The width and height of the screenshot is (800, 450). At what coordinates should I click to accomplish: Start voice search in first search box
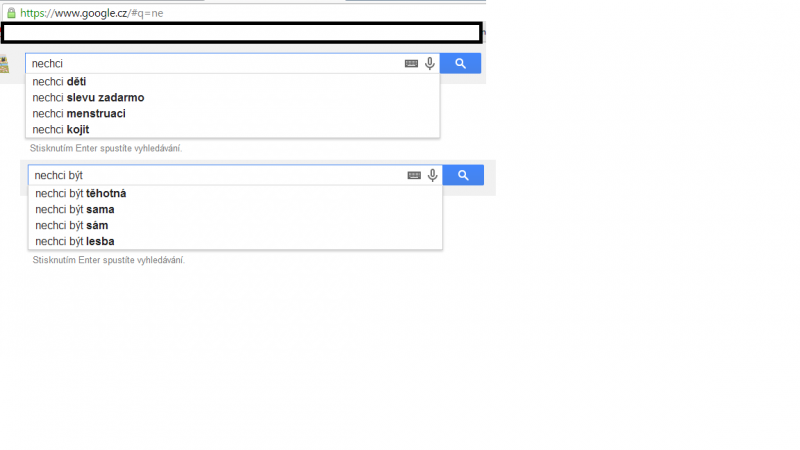click(430, 63)
